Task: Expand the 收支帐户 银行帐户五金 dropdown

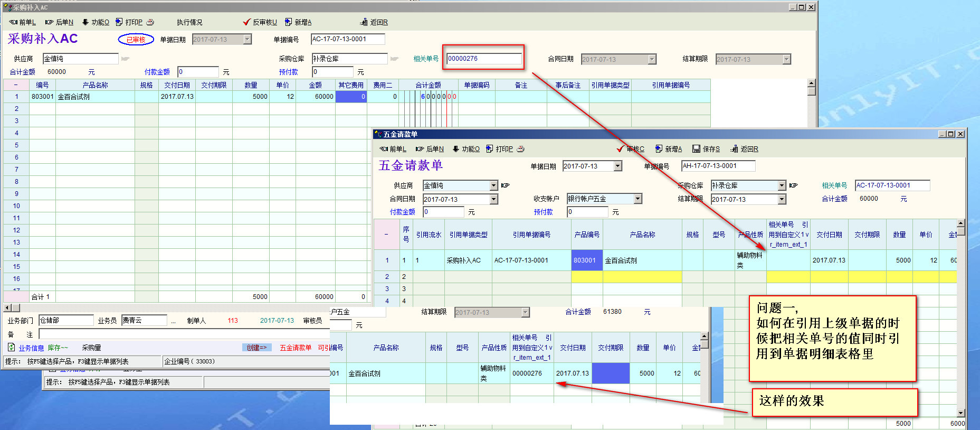Action: coord(638,199)
